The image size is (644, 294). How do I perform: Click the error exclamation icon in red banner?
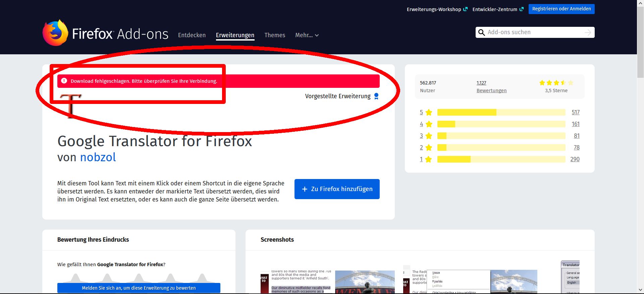coord(64,81)
